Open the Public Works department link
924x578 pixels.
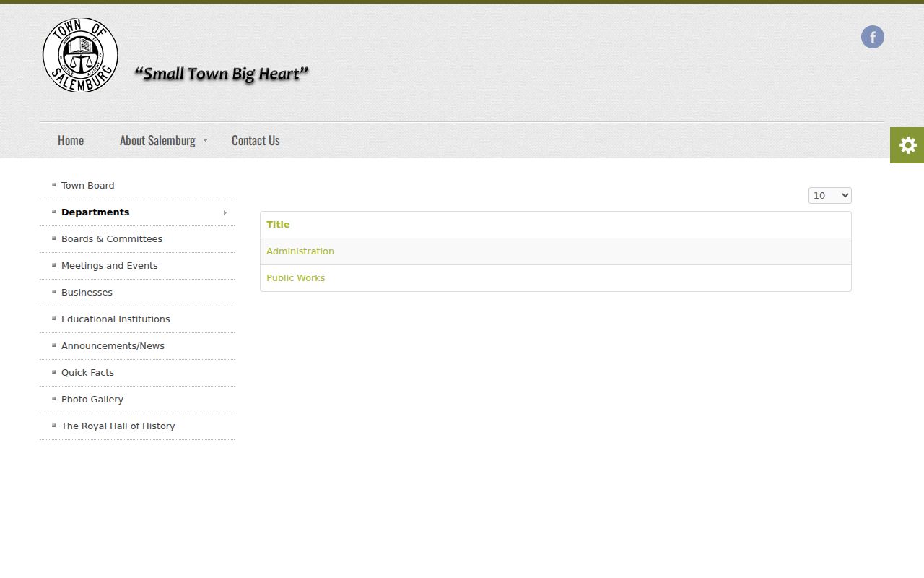[296, 278]
